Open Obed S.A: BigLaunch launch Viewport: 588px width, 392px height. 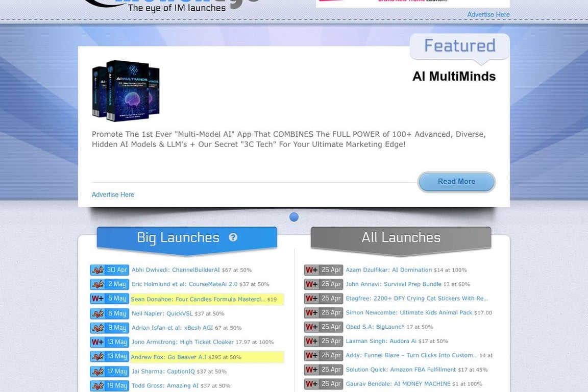pos(375,327)
